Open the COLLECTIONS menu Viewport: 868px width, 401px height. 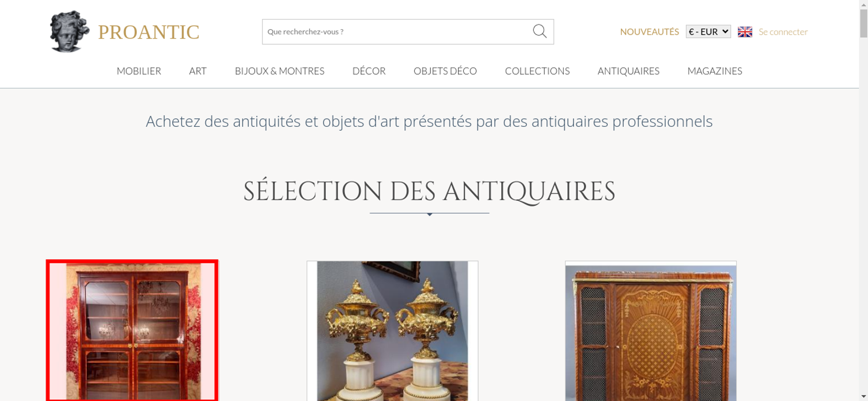click(537, 71)
